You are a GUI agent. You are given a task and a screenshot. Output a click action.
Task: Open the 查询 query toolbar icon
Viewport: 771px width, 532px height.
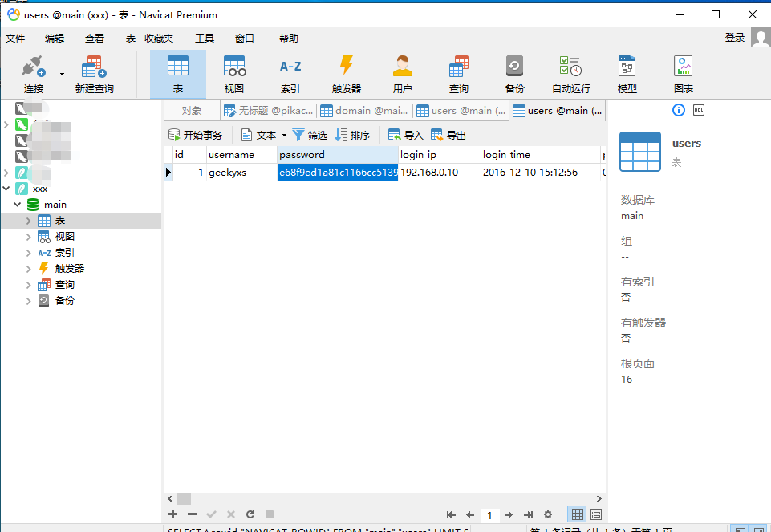[459, 74]
